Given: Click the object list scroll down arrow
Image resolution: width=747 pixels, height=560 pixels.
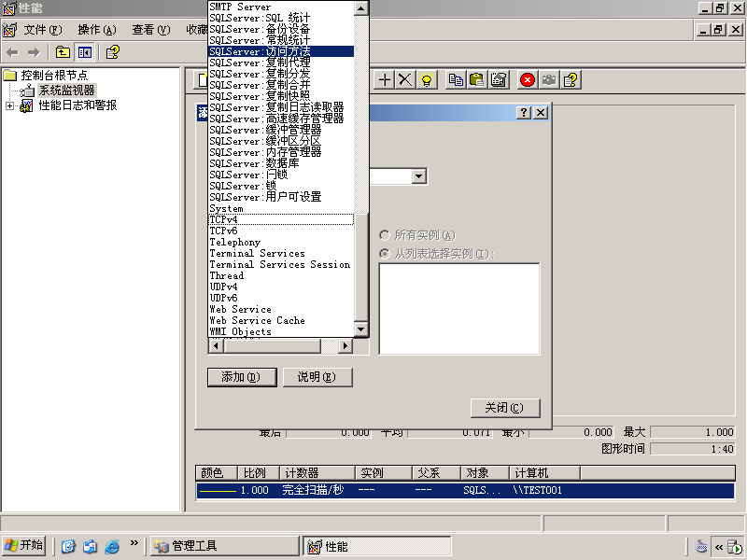Looking at the screenshot, I should click(x=360, y=329).
